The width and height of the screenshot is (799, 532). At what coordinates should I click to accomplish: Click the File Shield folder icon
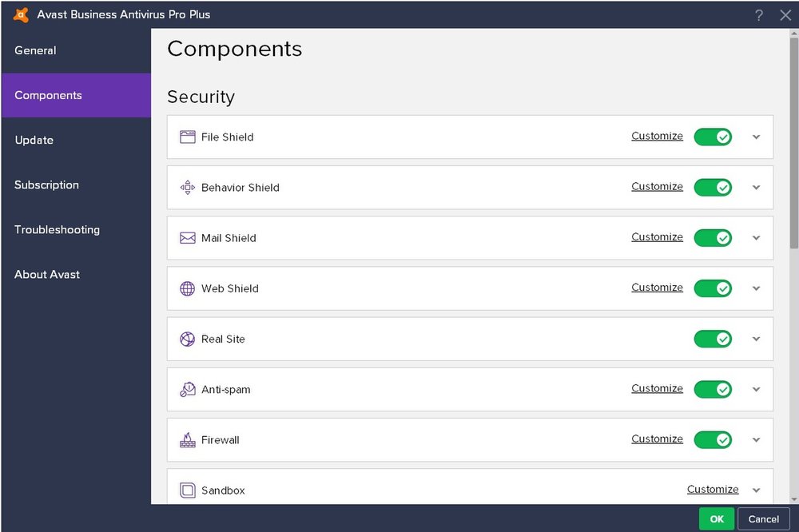[187, 137]
